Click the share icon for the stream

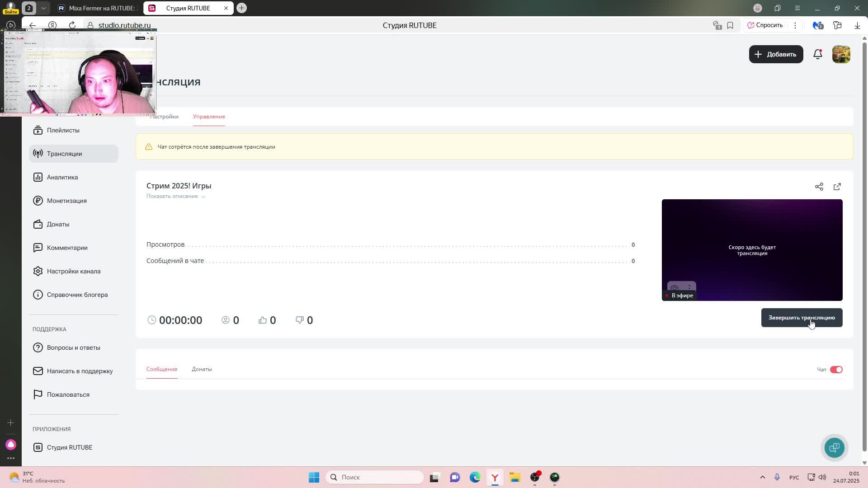click(x=819, y=187)
